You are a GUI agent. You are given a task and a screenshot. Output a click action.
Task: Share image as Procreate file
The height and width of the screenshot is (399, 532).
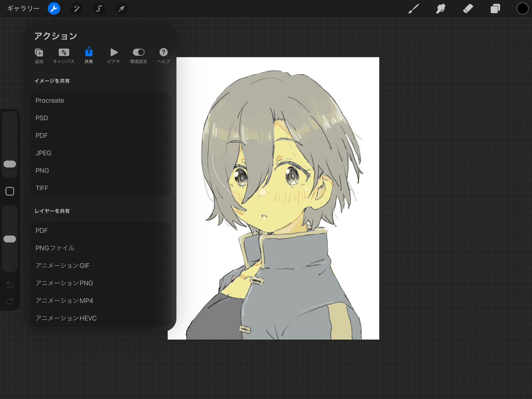(100, 100)
